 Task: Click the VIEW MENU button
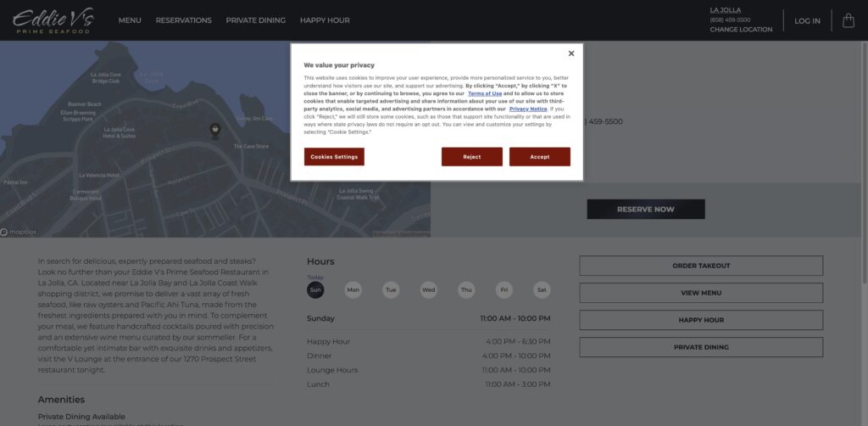701,293
